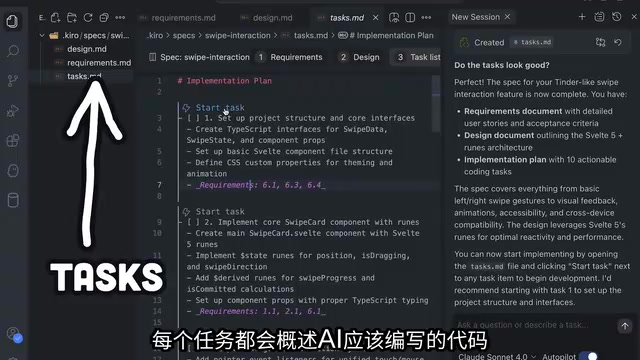Open the chat history clock icon
Image resolution: width=640 pixels, height=360 pixels.
pos(617,17)
